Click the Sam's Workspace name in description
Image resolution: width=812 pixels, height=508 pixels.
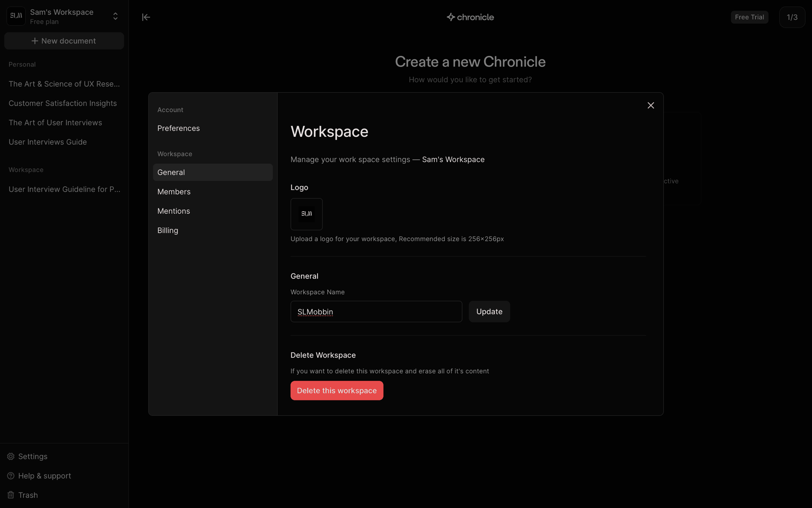453,160
